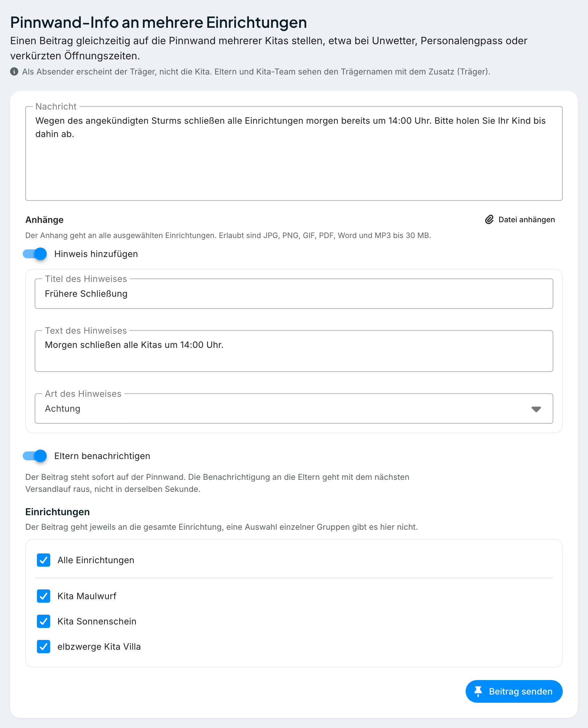Click the Anhänge section heading
This screenshot has width=588, height=728.
44,220
